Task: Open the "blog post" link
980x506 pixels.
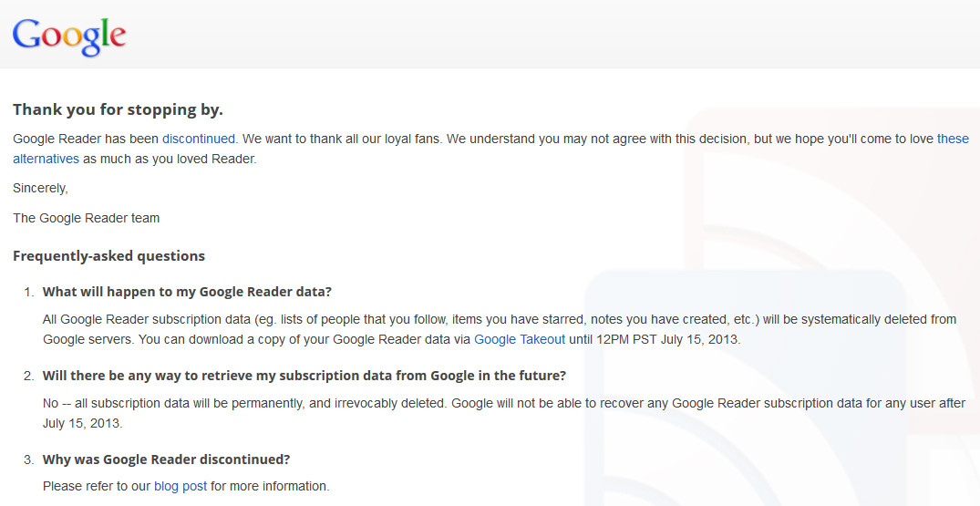Action: 181,486
